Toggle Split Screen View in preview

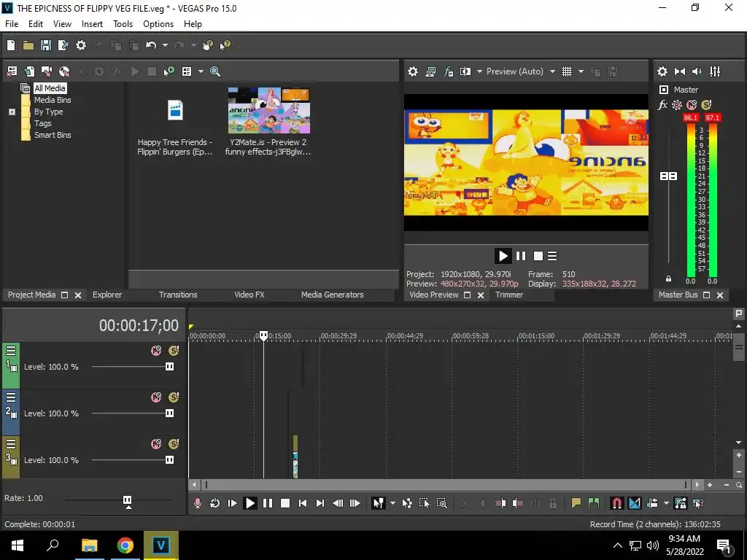click(x=465, y=71)
